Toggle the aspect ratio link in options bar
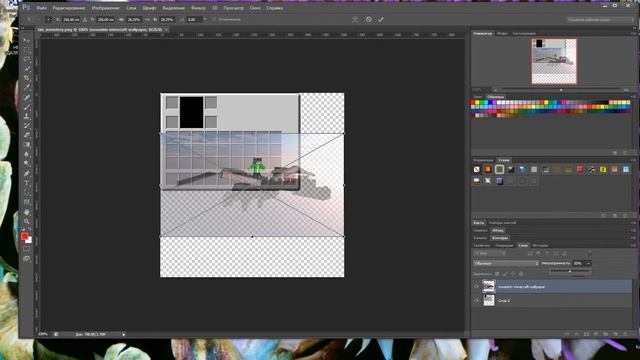640x360 pixels. [x=147, y=20]
